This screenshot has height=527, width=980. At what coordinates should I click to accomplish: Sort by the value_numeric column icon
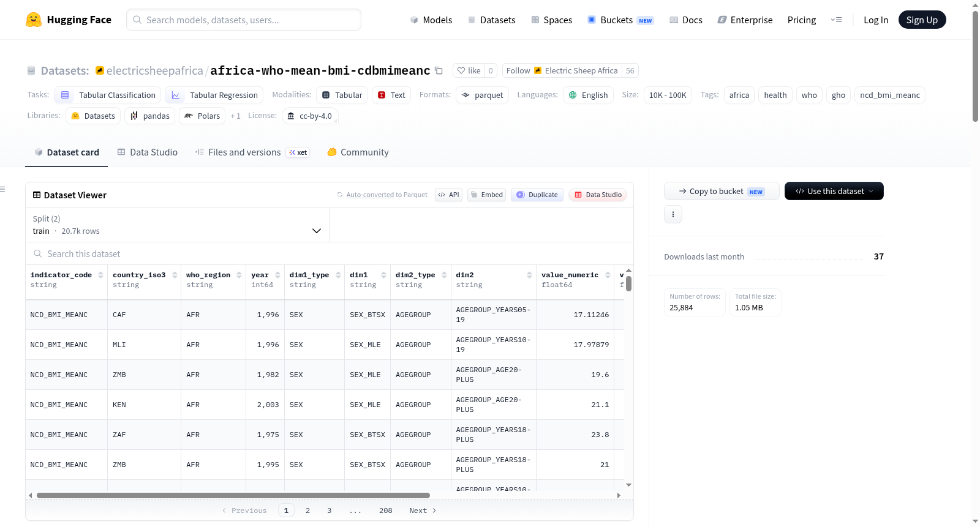(x=608, y=275)
